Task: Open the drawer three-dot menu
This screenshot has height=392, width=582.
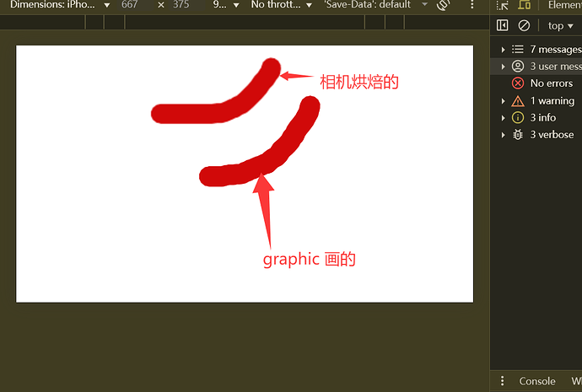Action: [502, 381]
